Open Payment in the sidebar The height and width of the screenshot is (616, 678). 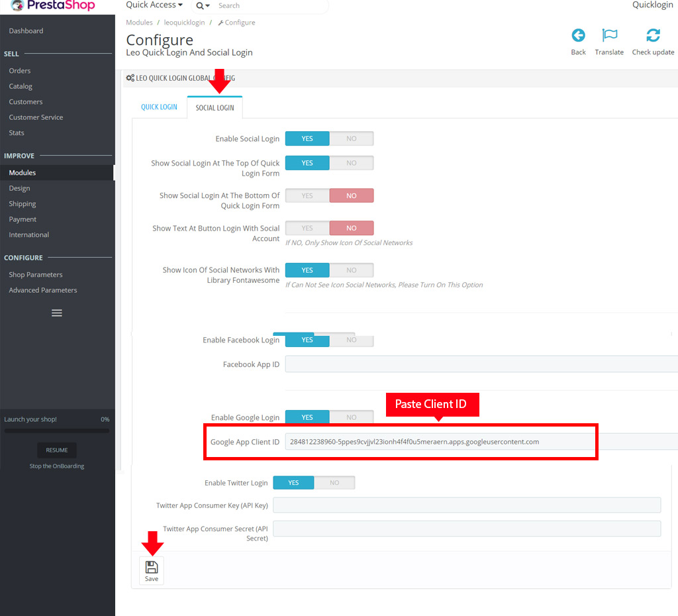(x=23, y=219)
